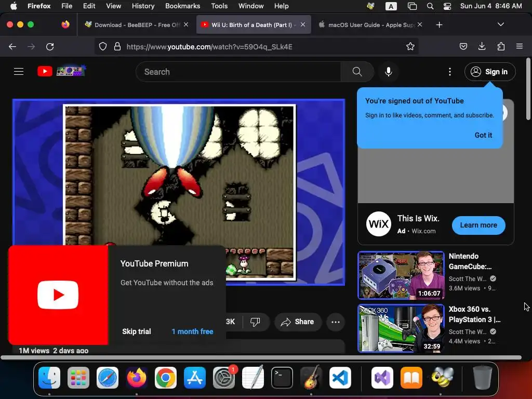Click the YouTube search magnifier button
This screenshot has height=399, width=532.
pyautogui.click(x=357, y=72)
